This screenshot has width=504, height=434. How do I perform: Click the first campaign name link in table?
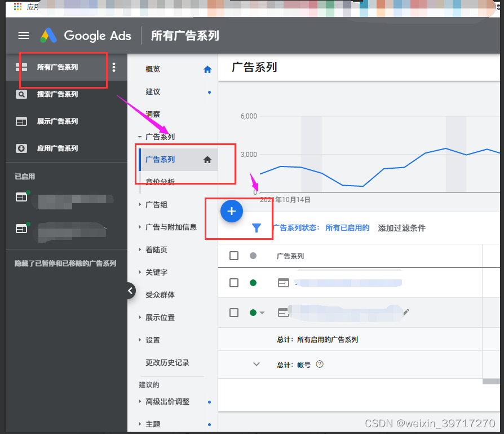point(348,283)
